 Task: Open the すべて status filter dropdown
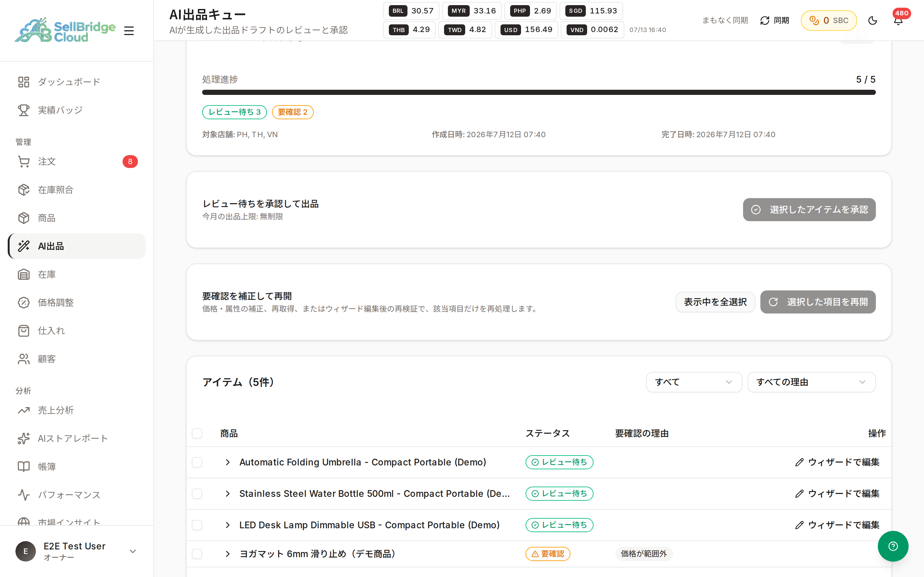pos(694,382)
